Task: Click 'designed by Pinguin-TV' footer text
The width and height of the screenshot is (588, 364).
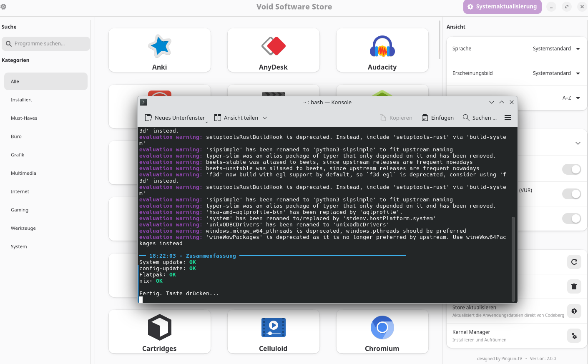Action: pyautogui.click(x=500, y=359)
